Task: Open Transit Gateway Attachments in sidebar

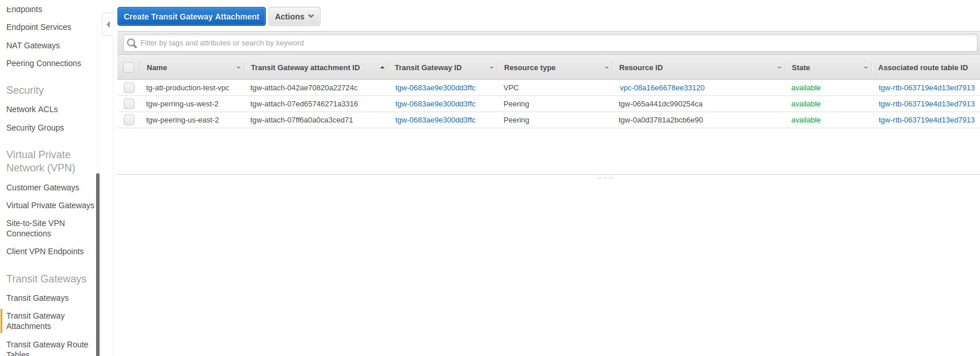Action: (x=36, y=321)
